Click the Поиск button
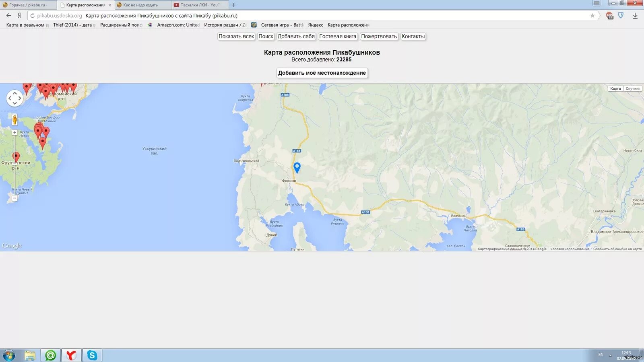 266,36
